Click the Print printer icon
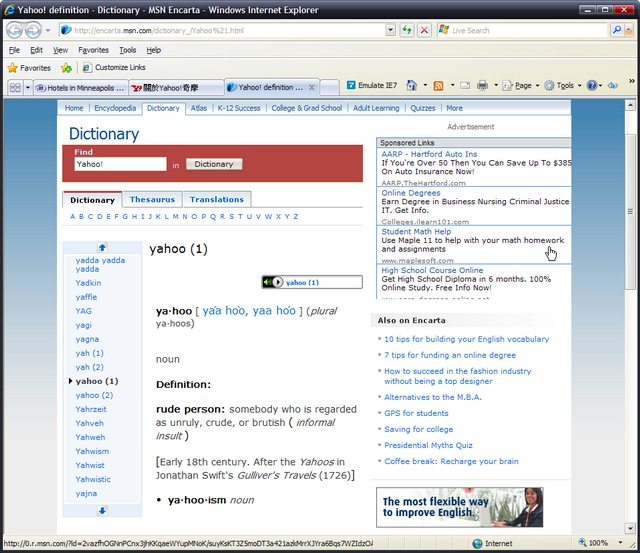The height and width of the screenshot is (553, 640). [x=482, y=85]
